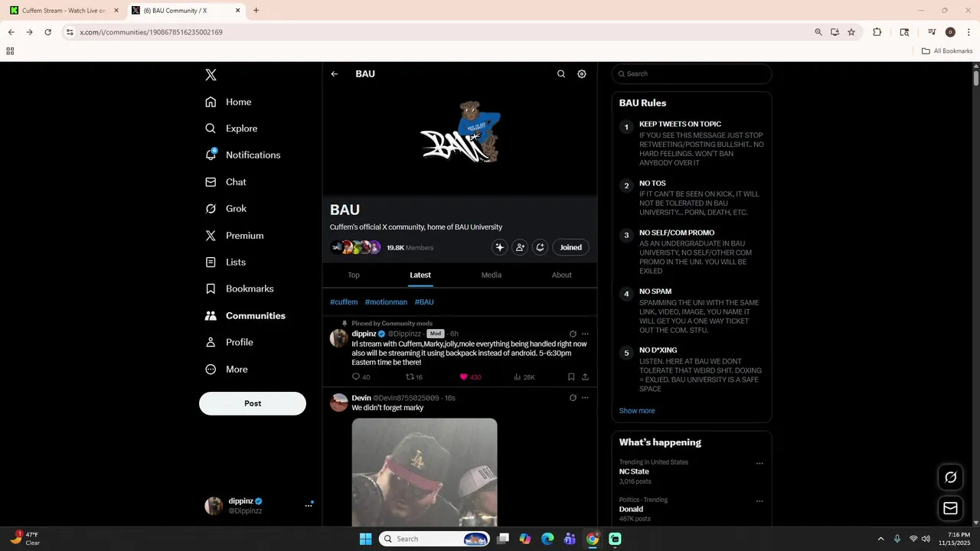This screenshot has width=980, height=551.
Task: Open the Explore page
Action: (231, 129)
